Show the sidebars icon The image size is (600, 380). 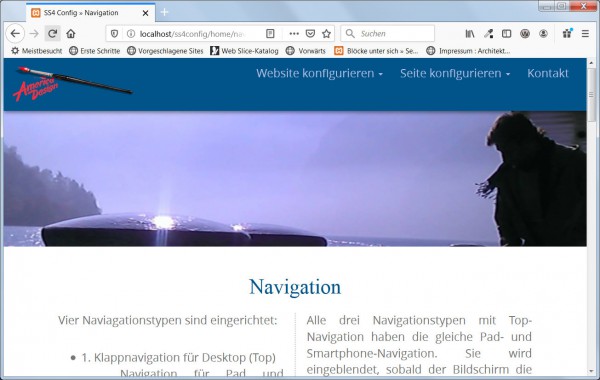(507, 34)
